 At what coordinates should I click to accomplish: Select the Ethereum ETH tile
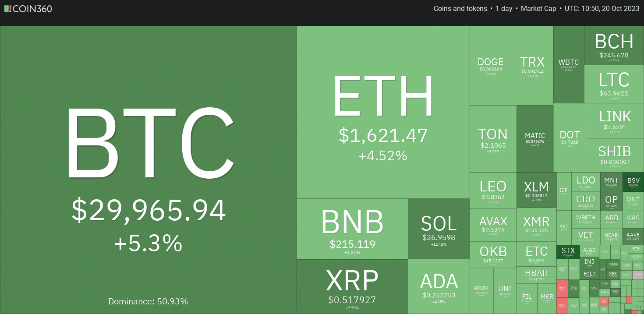[383, 113]
